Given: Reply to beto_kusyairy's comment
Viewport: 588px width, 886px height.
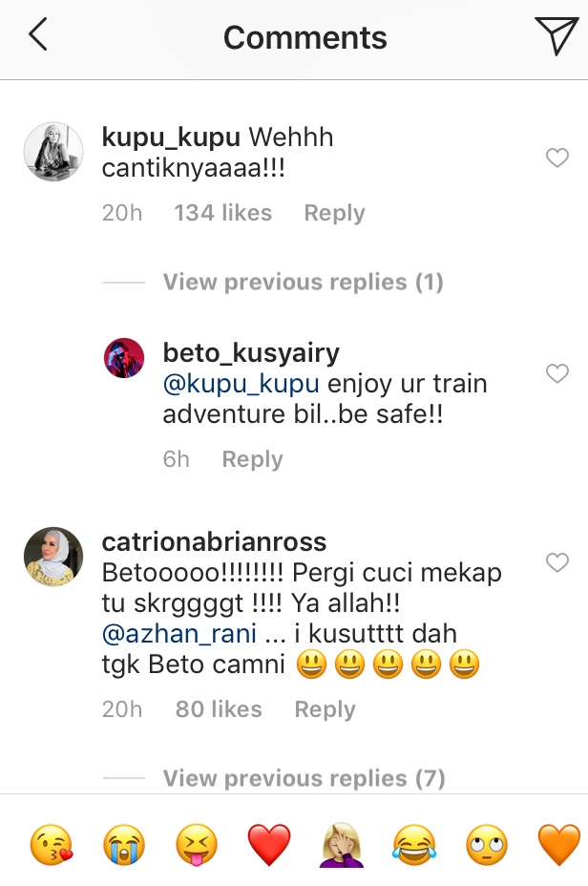Looking at the screenshot, I should [253, 459].
